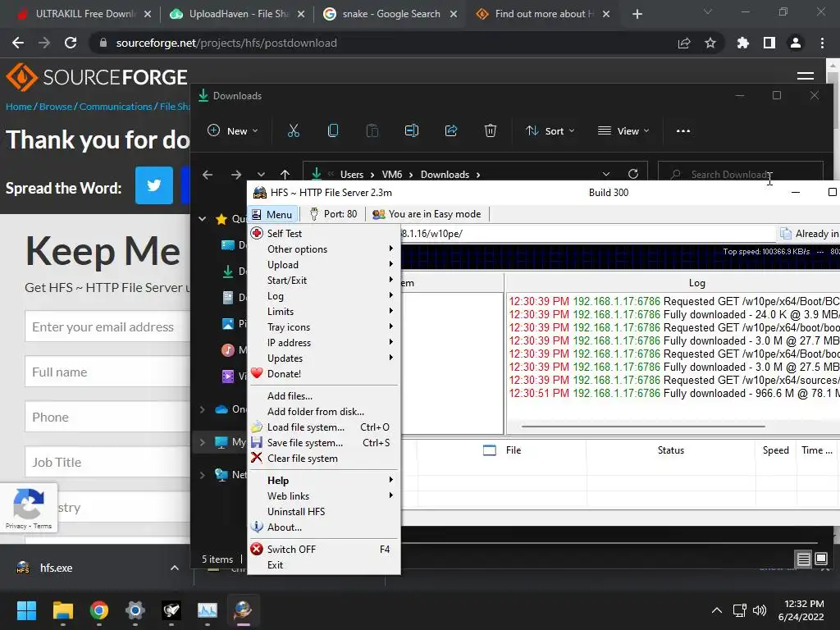Viewport: 840px width, 630px height.
Task: Open the Chrome extensions puzzle icon
Action: [743, 43]
